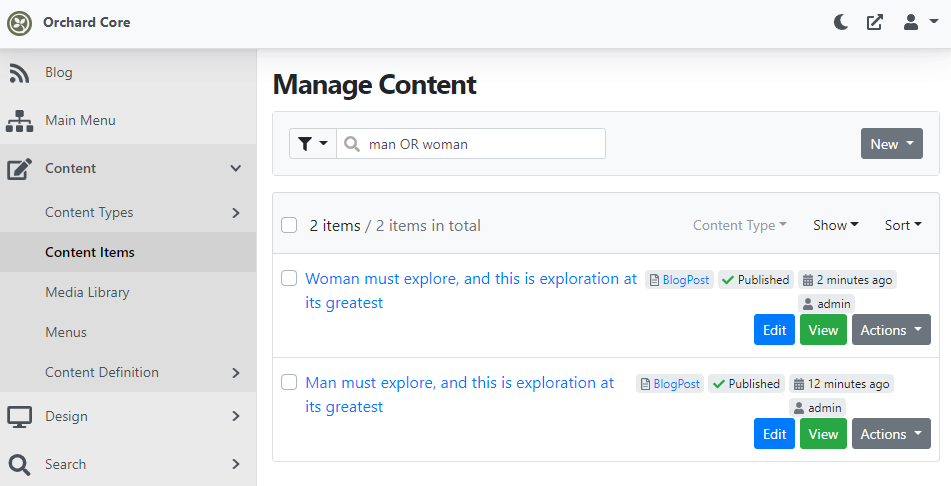The width and height of the screenshot is (951, 486).
Task: Open Menus in the sidebar
Action: click(66, 332)
